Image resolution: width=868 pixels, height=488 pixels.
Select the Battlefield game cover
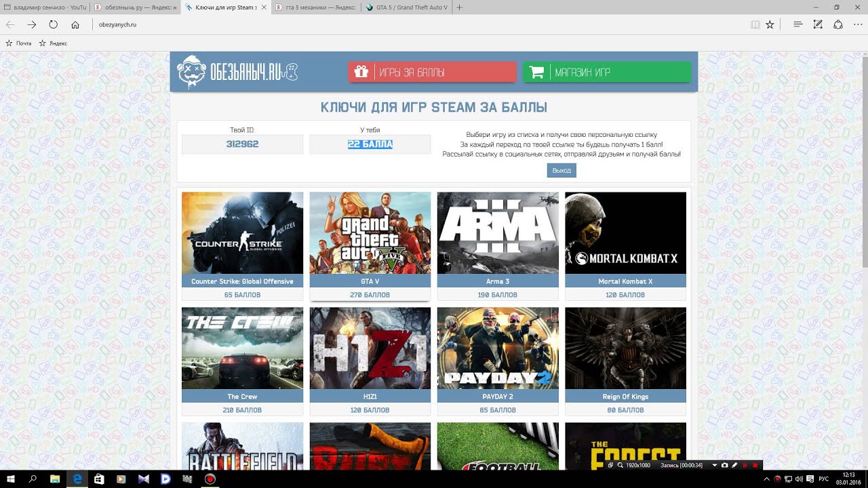[242, 446]
